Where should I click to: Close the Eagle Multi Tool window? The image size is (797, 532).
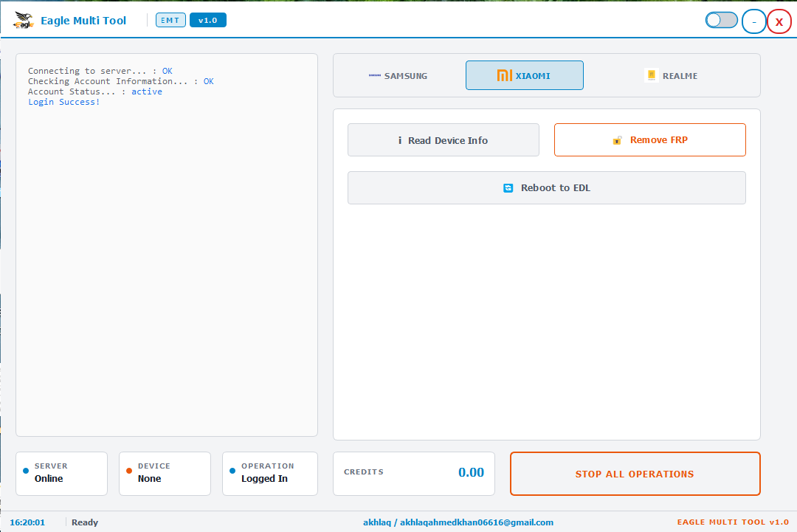tap(779, 22)
